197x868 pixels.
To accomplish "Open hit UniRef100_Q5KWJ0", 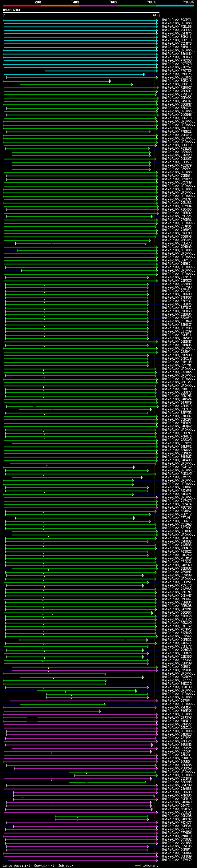I will 177,836.
